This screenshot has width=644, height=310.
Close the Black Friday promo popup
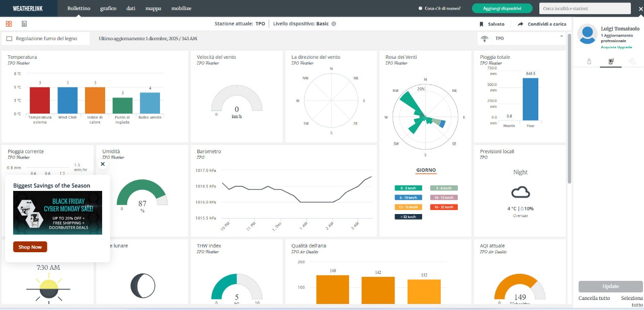103,164
